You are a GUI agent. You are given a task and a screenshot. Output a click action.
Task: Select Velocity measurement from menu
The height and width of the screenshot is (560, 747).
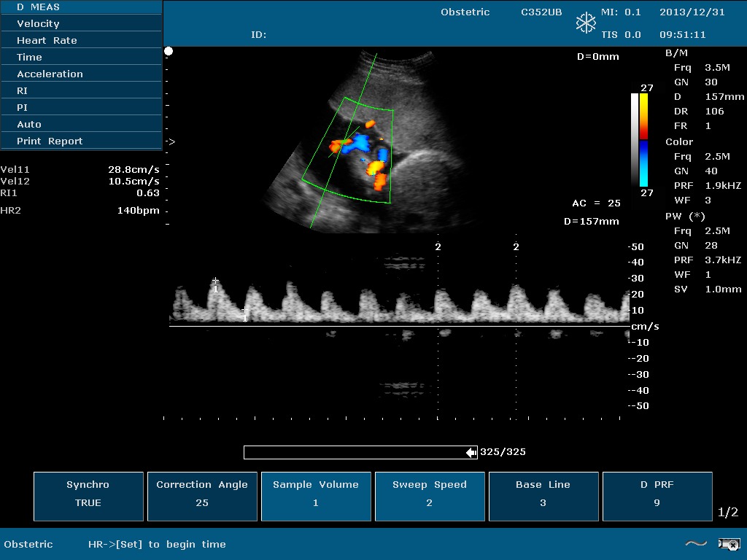tap(80, 24)
